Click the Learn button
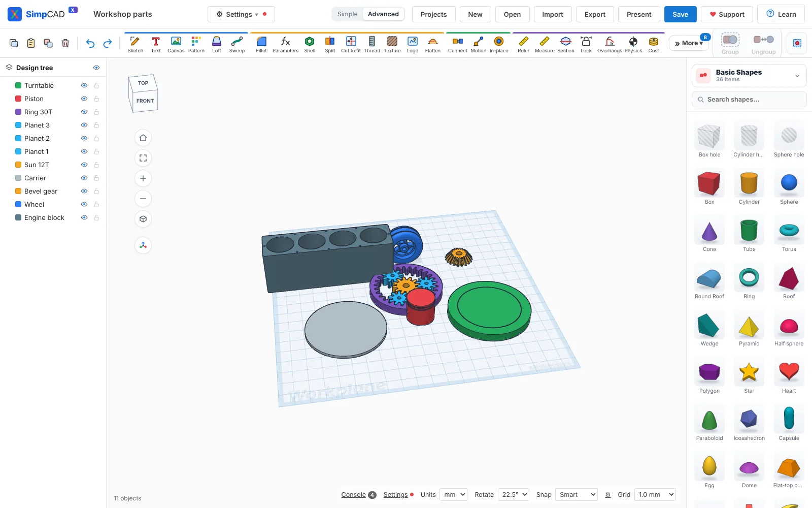The image size is (812, 508). coord(781,14)
